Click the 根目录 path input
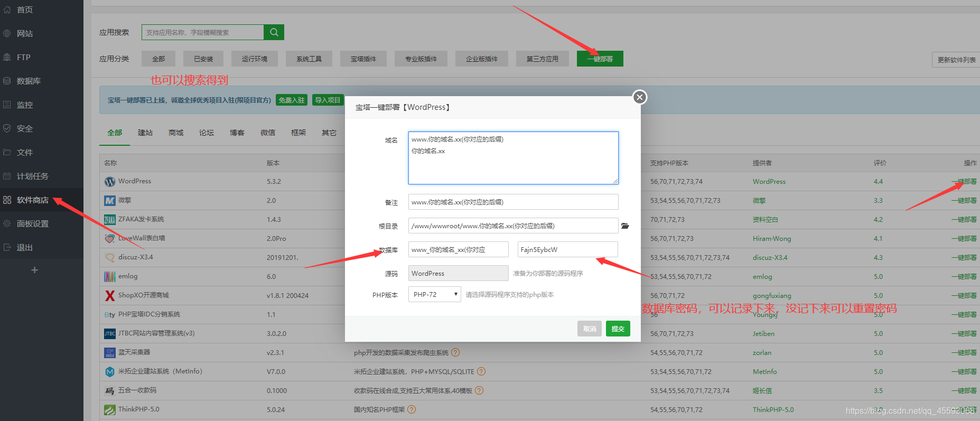 click(x=513, y=226)
